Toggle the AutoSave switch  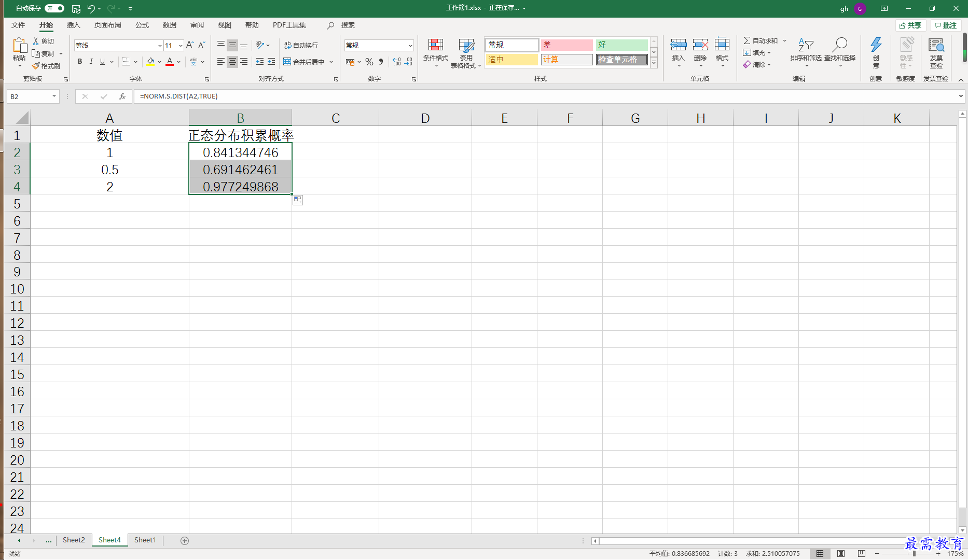pos(54,8)
